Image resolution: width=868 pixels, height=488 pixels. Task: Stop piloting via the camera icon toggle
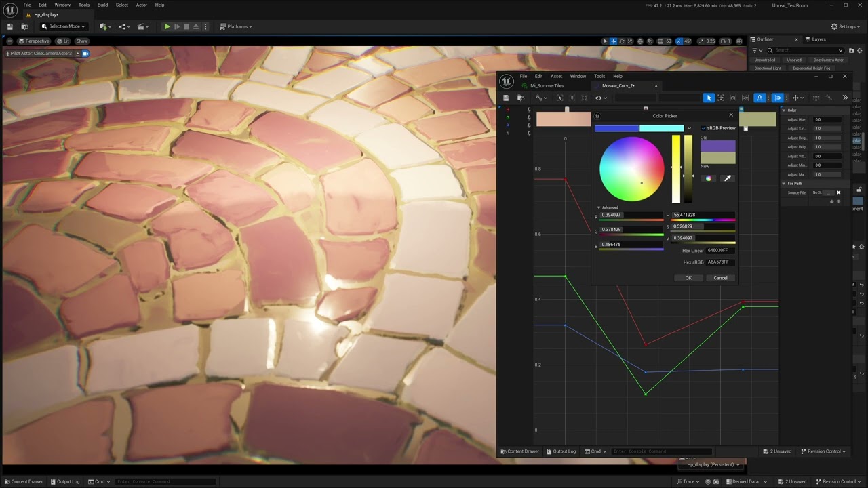85,53
